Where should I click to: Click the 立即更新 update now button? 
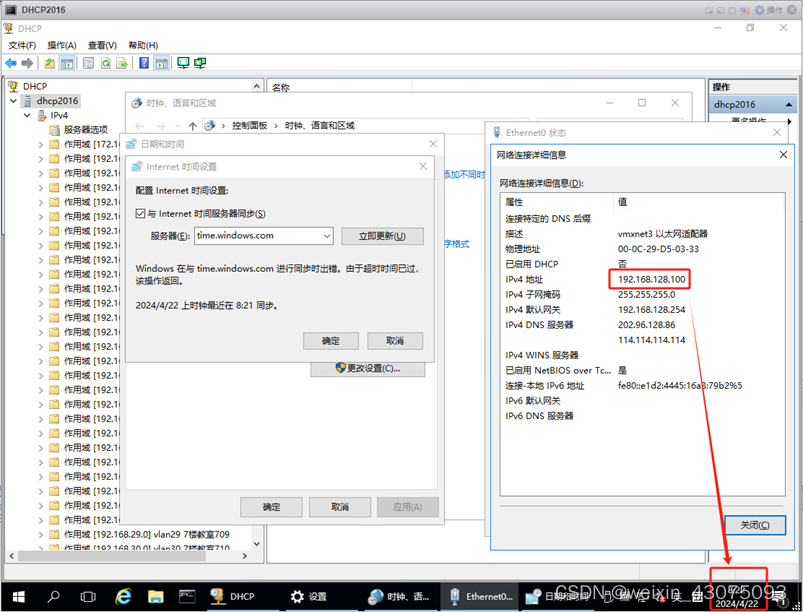coord(382,237)
